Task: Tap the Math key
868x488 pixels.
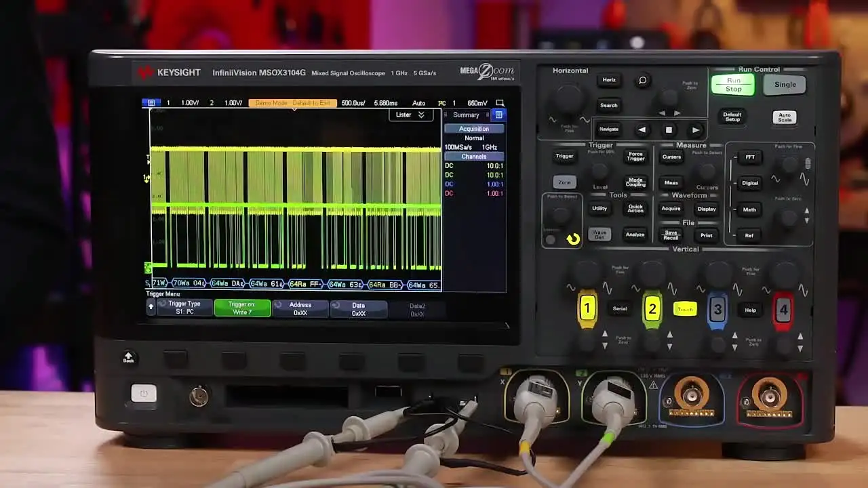Action: (749, 209)
